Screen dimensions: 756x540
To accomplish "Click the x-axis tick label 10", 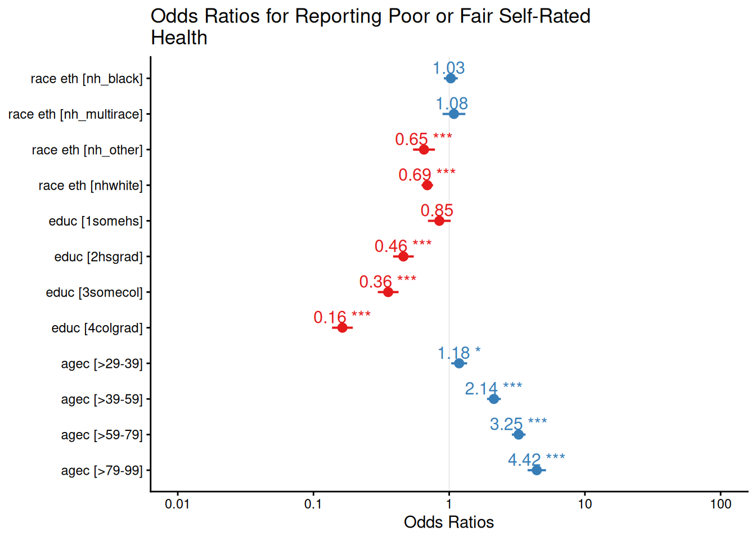I will [x=585, y=504].
